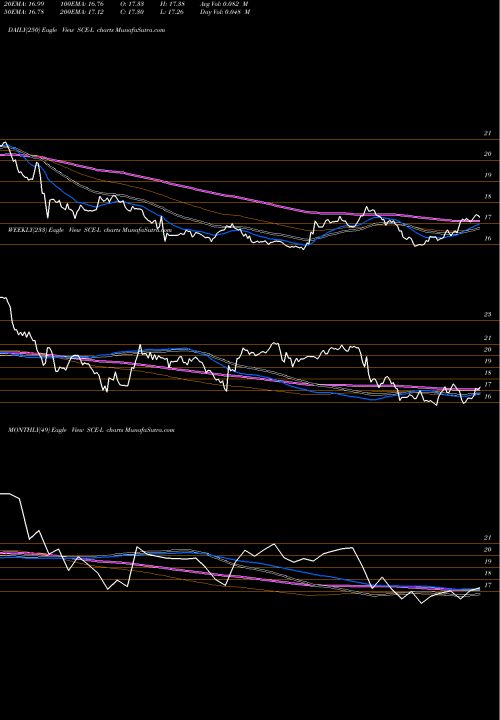Click the 20EMA: 16.99 value
Viewport: 500px width, 720px height.
(24, 4)
